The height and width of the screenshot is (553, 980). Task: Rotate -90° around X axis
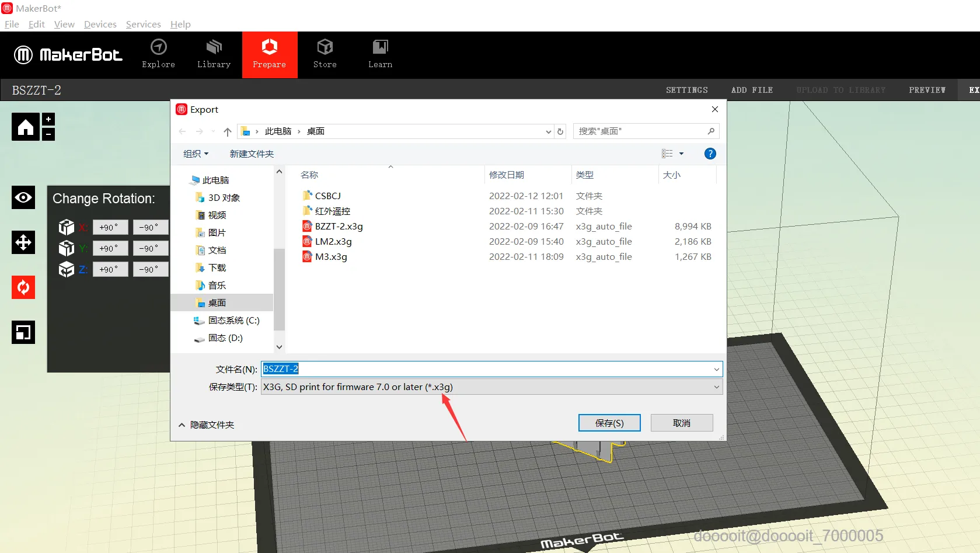click(150, 227)
